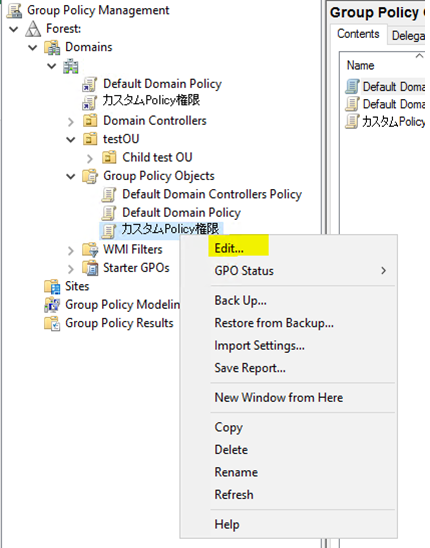Switch to the Contents tab
Image resolution: width=430 pixels, height=548 pixels.
click(358, 34)
